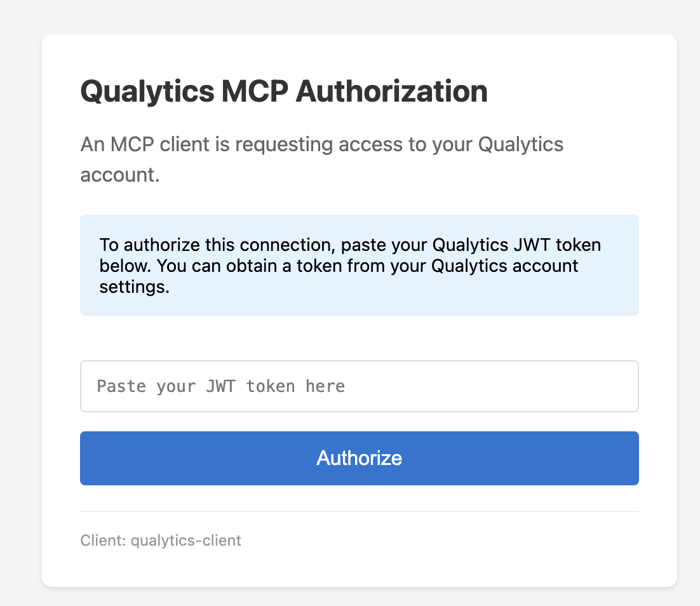Screen dimensions: 700x606
Task: Click the gray page background
Action: click(19, 303)
